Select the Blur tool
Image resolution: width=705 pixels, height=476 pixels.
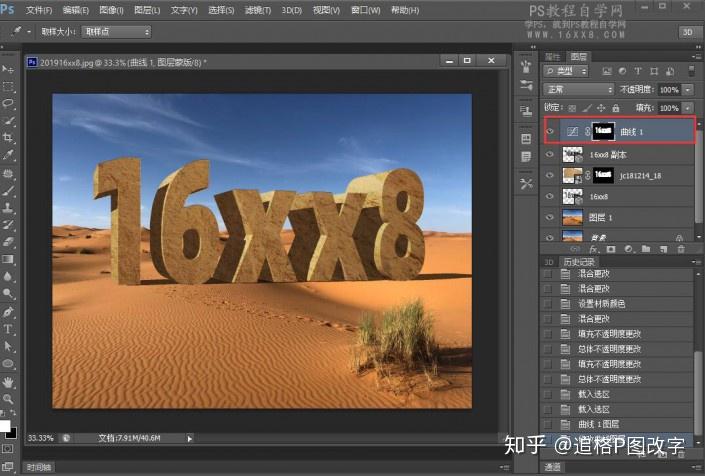click(8, 276)
